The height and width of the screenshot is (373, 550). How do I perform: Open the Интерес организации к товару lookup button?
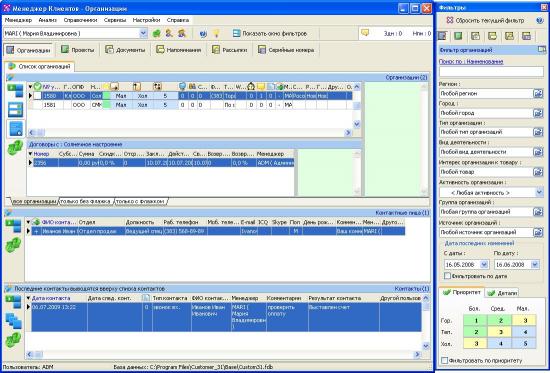pyautogui.click(x=538, y=172)
